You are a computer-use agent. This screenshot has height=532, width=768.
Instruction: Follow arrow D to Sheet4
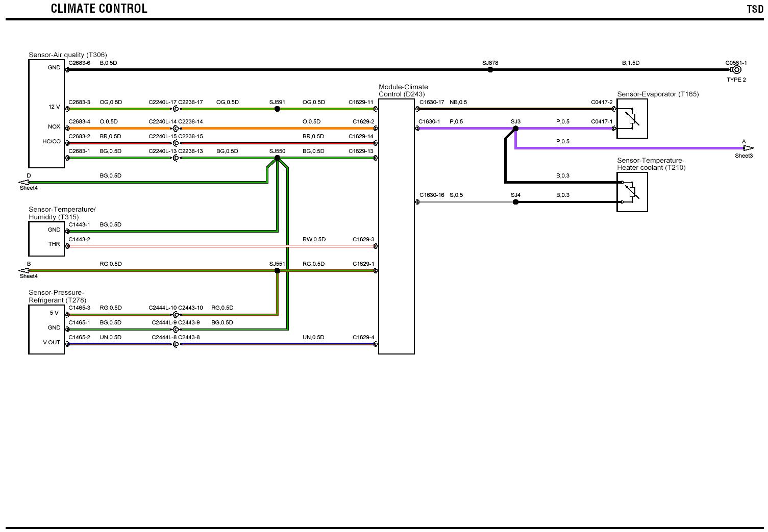pos(24,182)
